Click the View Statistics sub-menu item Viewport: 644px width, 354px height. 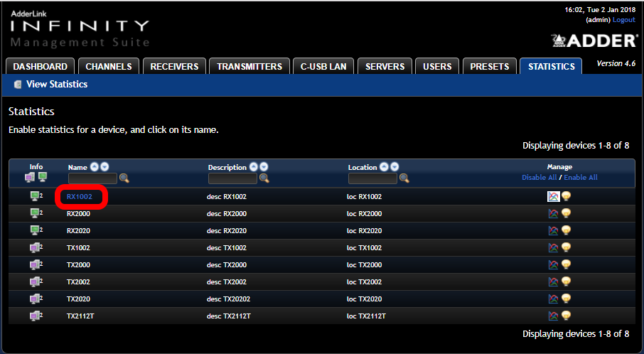[57, 84]
